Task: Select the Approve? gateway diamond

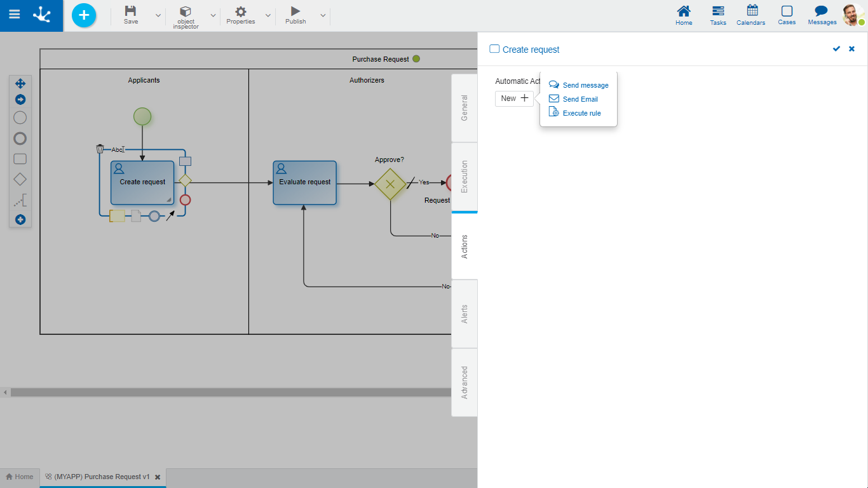Action: tap(390, 184)
